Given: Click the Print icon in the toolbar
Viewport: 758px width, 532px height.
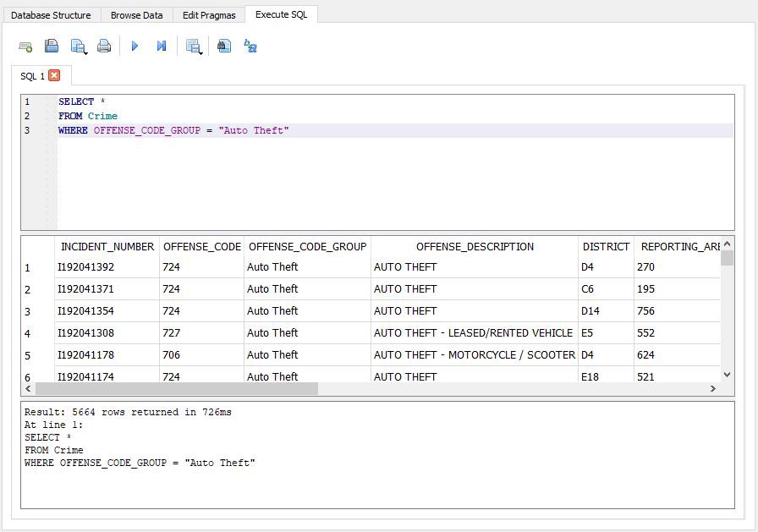Looking at the screenshot, I should pyautogui.click(x=104, y=47).
